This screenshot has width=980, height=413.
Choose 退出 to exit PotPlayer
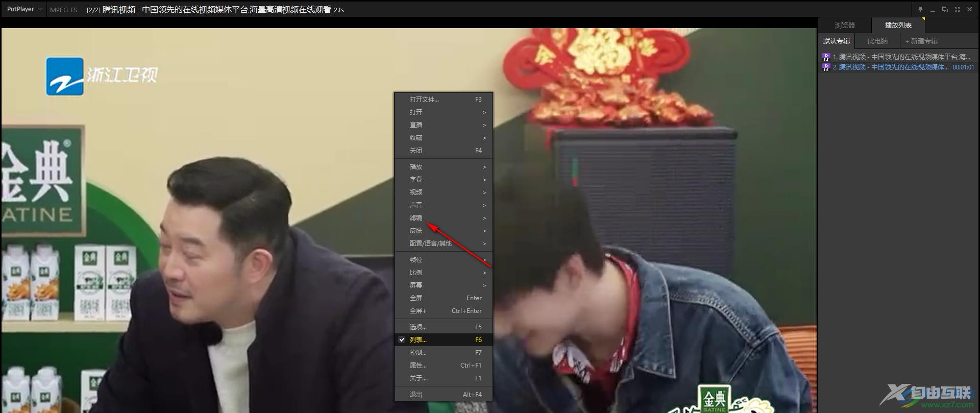[x=443, y=394]
